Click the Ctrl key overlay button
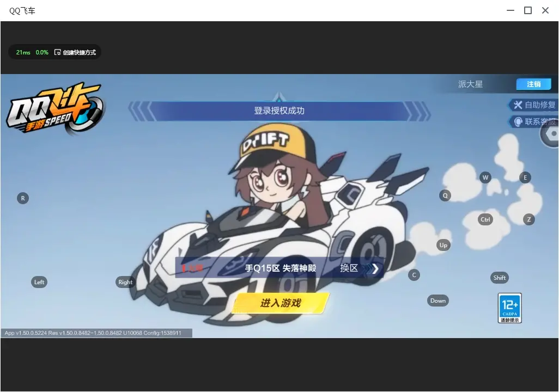This screenshot has width=559, height=392. (x=485, y=219)
